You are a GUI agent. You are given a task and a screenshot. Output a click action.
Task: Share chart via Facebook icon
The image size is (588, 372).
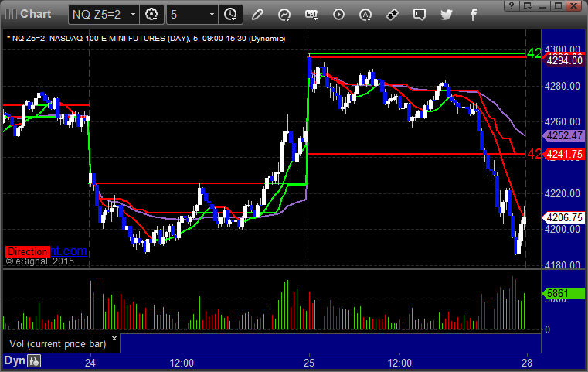tap(473, 14)
